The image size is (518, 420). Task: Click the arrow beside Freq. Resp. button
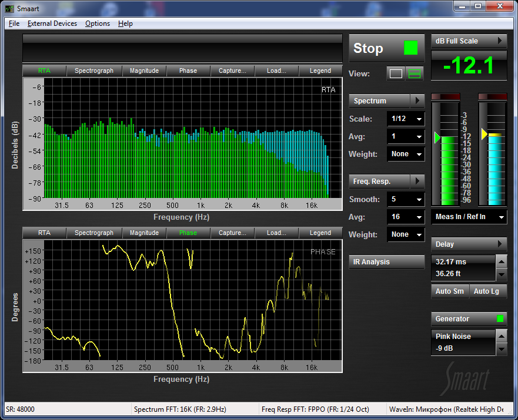pyautogui.click(x=417, y=182)
